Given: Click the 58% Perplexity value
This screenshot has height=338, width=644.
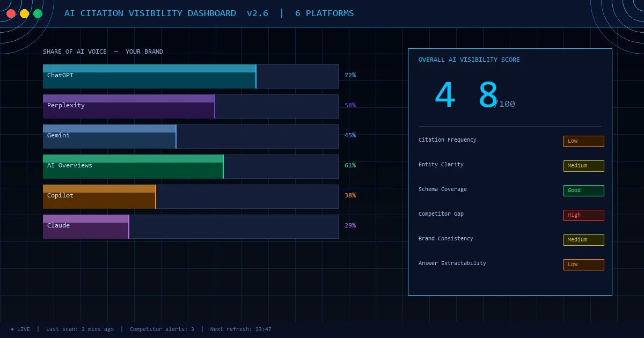Looking at the screenshot, I should point(350,105).
